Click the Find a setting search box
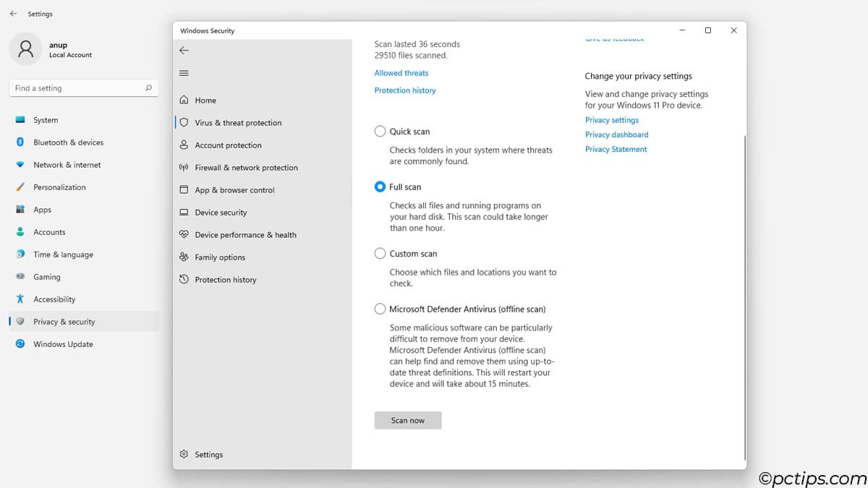868x488 pixels. click(84, 88)
